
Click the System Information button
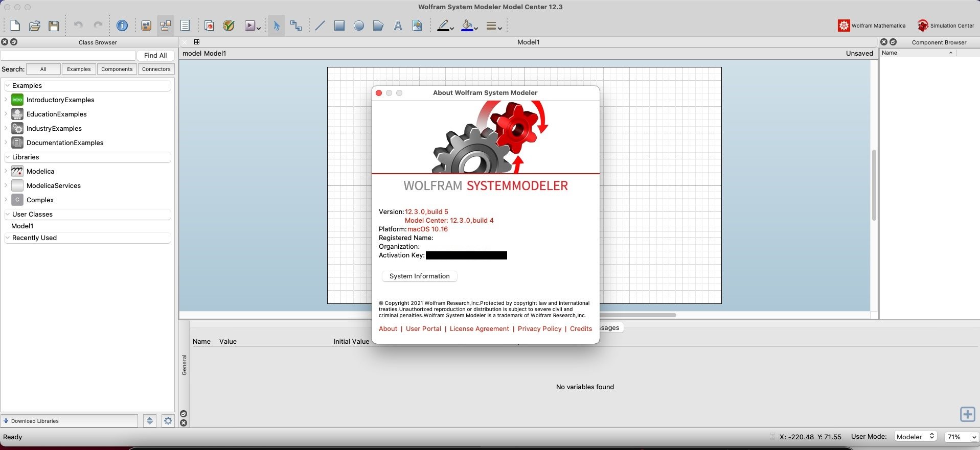(420, 276)
